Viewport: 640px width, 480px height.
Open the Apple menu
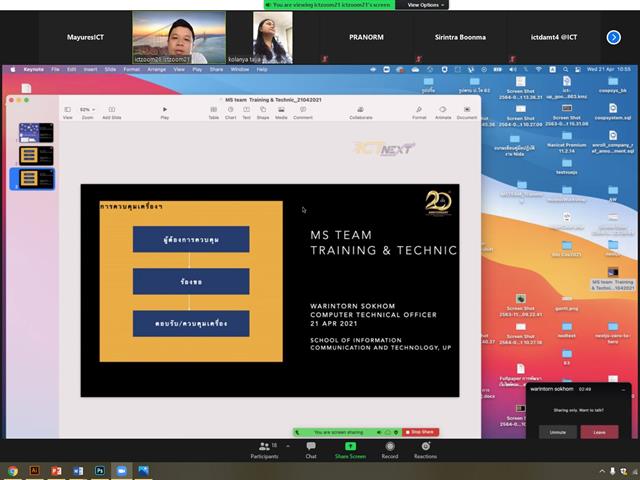(x=13, y=69)
